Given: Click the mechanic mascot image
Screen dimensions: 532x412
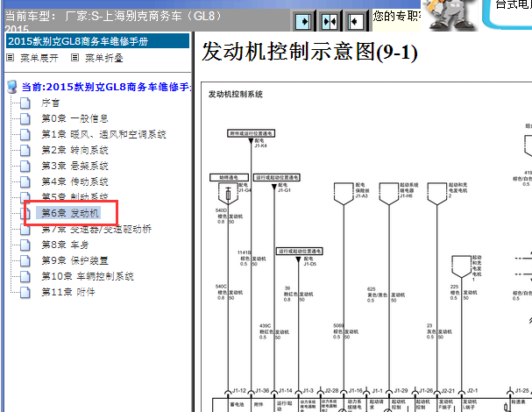Looking at the screenshot, I should [450, 15].
